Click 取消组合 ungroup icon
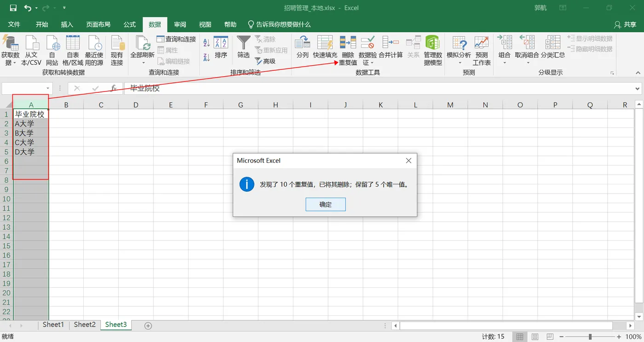This screenshot has width=644, height=342. pyautogui.click(x=527, y=43)
